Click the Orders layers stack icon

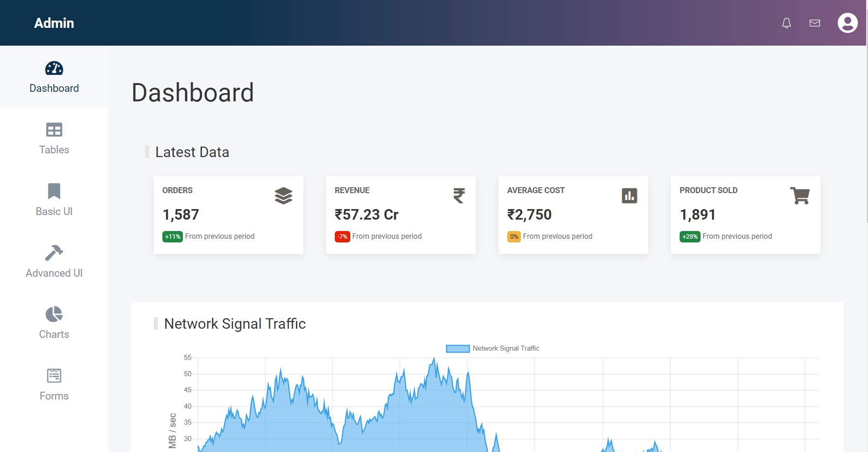click(x=283, y=196)
